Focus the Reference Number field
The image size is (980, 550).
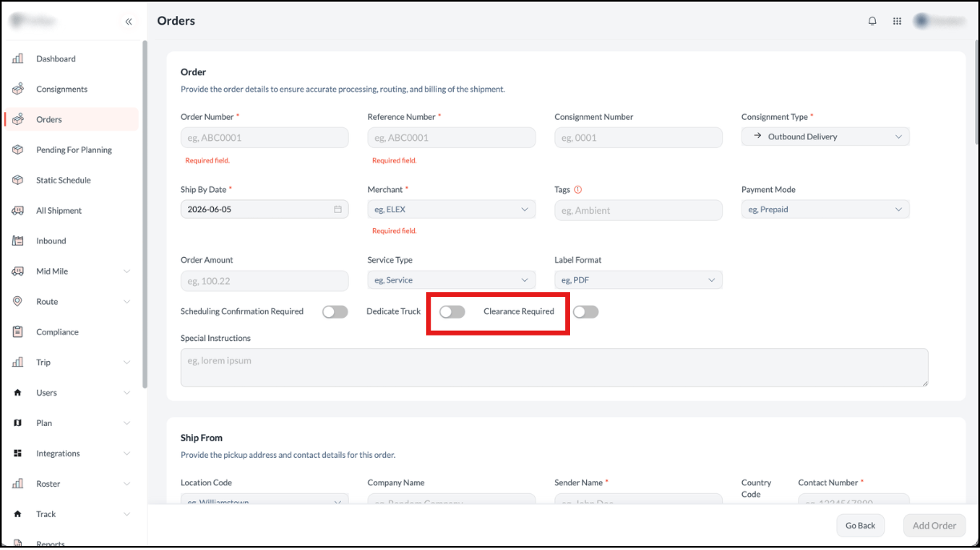click(452, 138)
